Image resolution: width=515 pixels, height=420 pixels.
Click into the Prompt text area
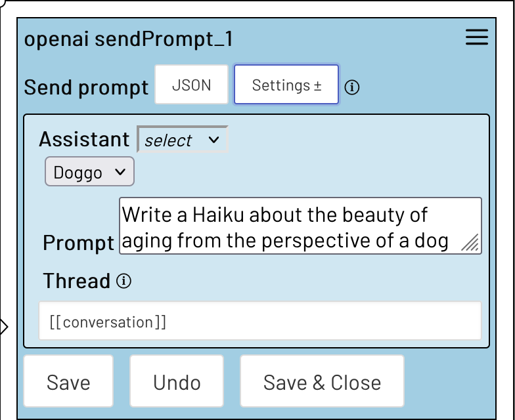[x=301, y=226]
